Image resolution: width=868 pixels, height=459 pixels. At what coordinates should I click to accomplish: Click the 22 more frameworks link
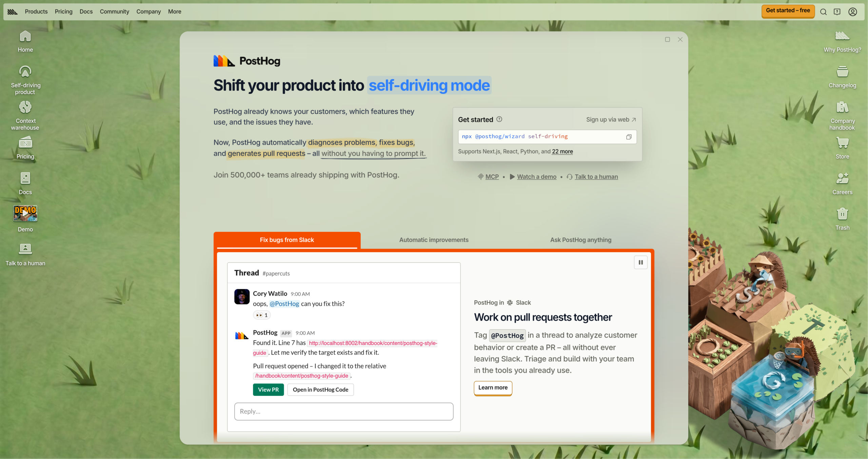[x=562, y=152]
